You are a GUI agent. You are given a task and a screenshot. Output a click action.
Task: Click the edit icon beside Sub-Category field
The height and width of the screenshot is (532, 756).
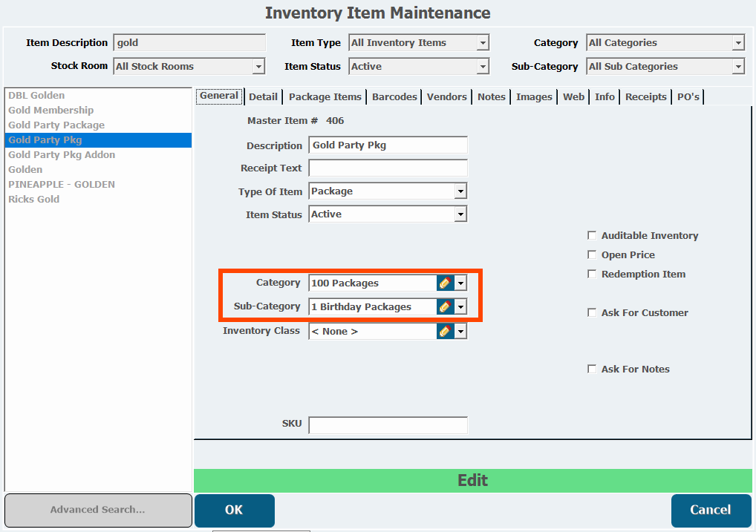coord(445,306)
